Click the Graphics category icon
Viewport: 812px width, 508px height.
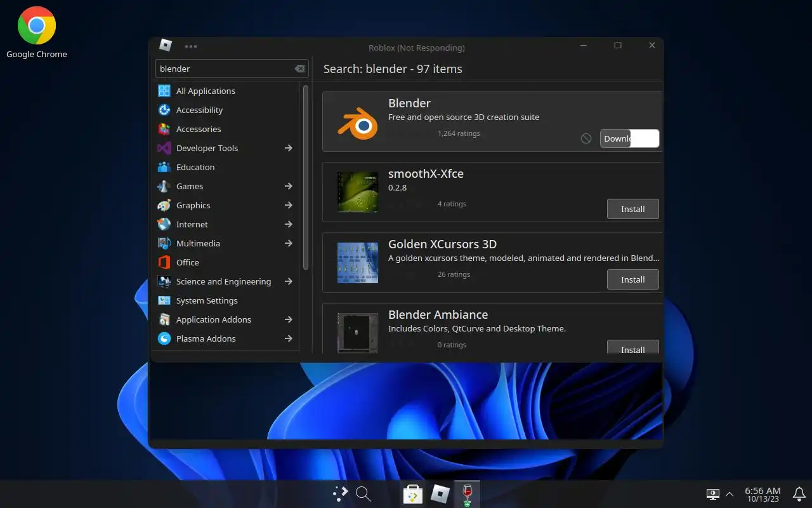coord(164,205)
